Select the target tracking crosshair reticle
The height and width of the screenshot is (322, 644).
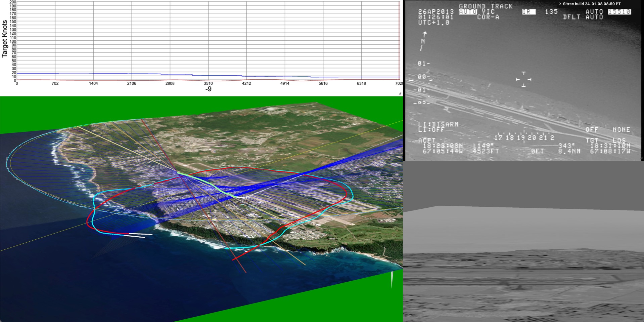click(523, 79)
